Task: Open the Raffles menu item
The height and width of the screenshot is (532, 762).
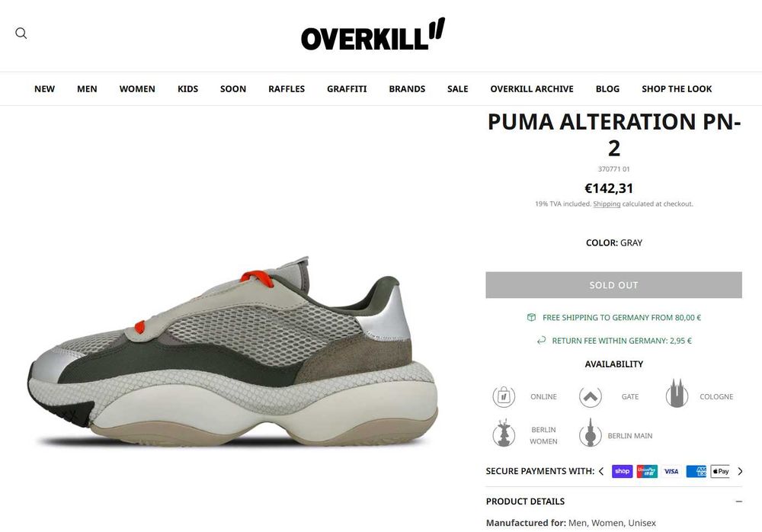Action: (x=287, y=89)
